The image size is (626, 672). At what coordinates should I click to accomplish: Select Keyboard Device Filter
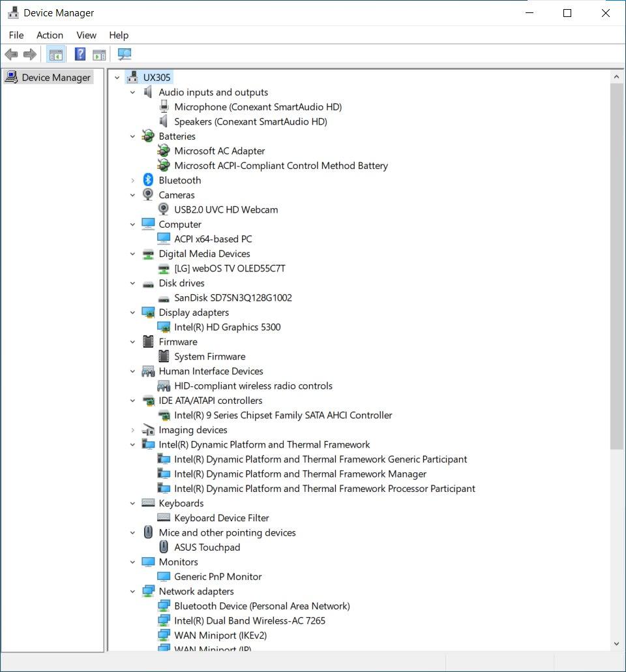pos(222,518)
